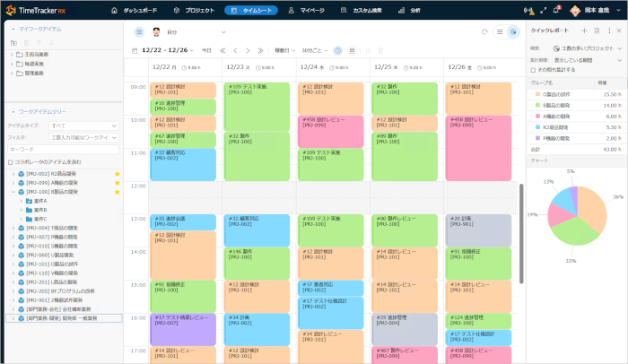Click the TimeTracker RX logo

36,11
